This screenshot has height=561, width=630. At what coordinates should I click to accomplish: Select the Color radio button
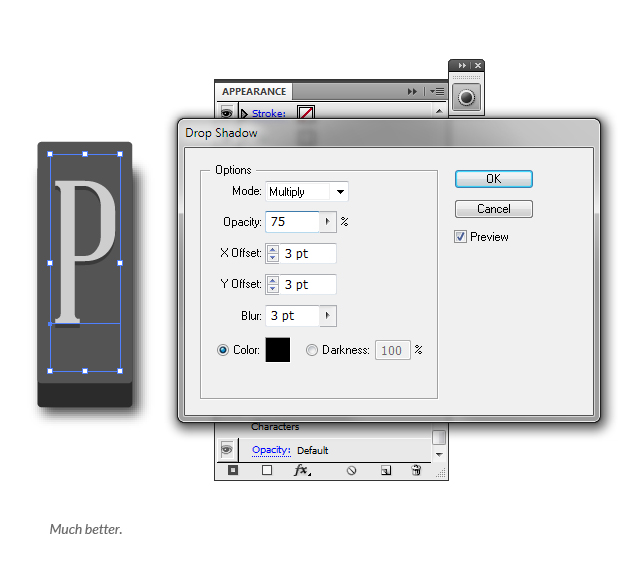223,350
